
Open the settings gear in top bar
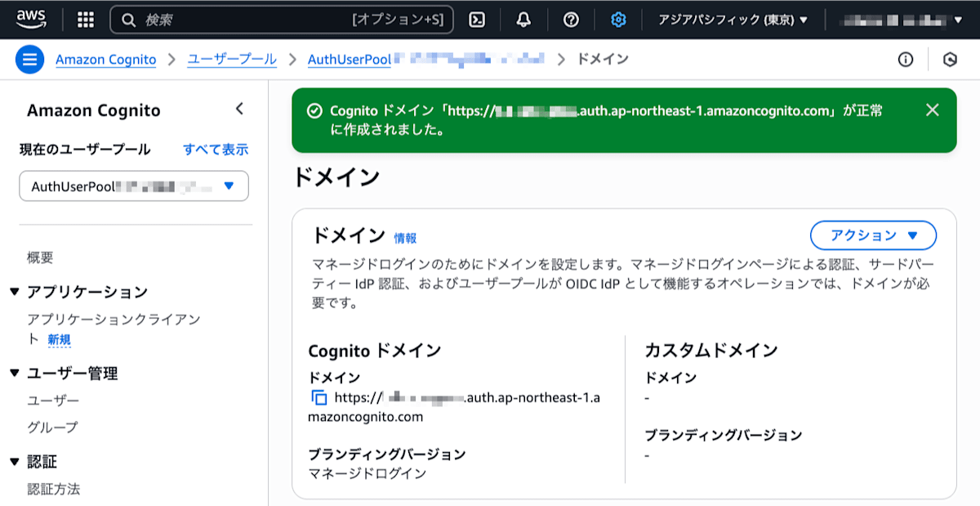[618, 20]
